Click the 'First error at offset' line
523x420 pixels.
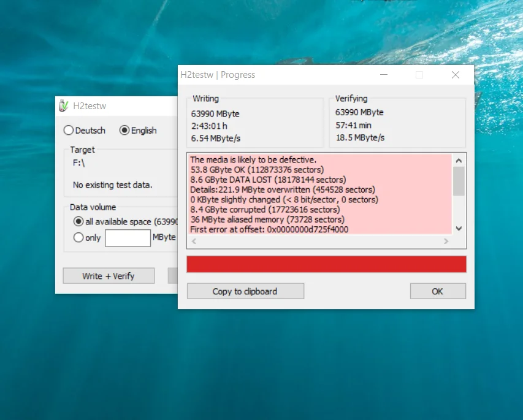(x=269, y=229)
